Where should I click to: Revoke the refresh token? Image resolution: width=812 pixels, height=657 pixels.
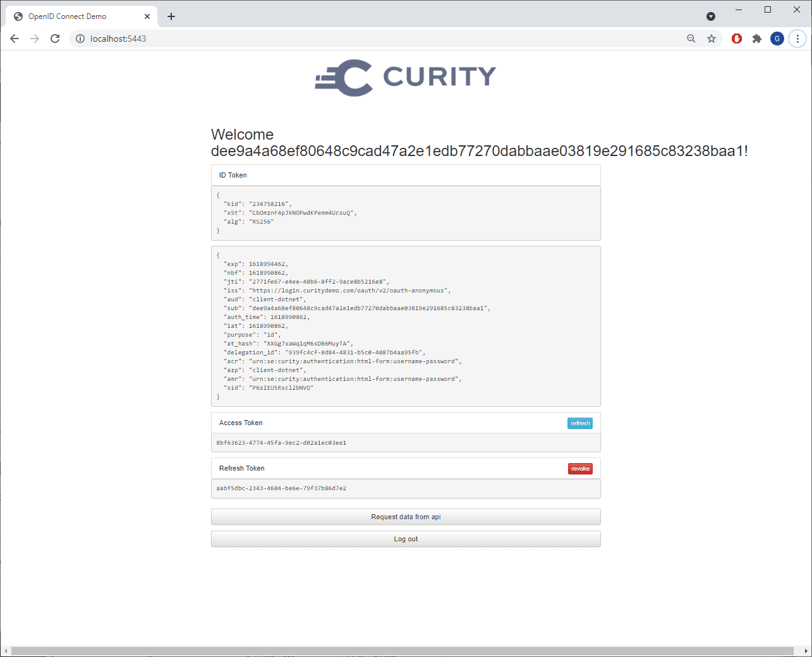(580, 469)
